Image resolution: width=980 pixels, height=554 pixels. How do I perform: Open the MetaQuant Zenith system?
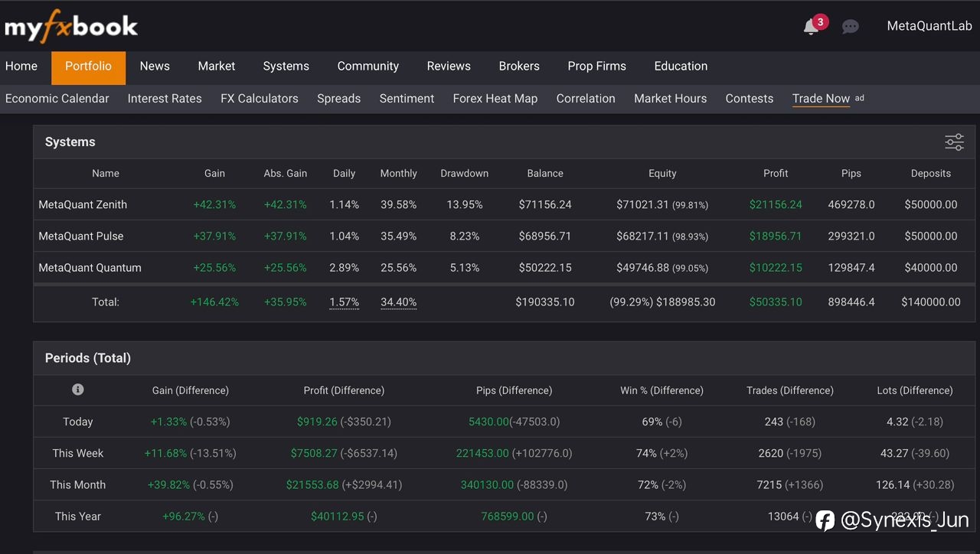point(83,205)
